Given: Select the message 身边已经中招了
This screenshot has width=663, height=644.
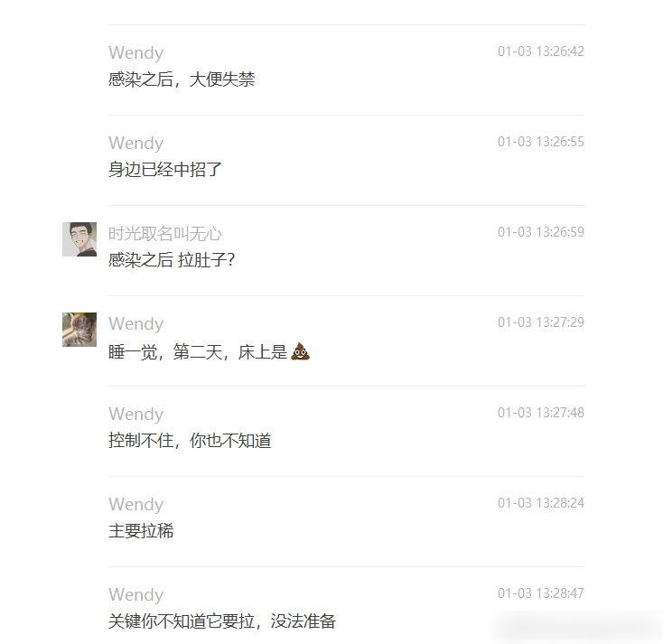Looking at the screenshot, I should tap(165, 170).
